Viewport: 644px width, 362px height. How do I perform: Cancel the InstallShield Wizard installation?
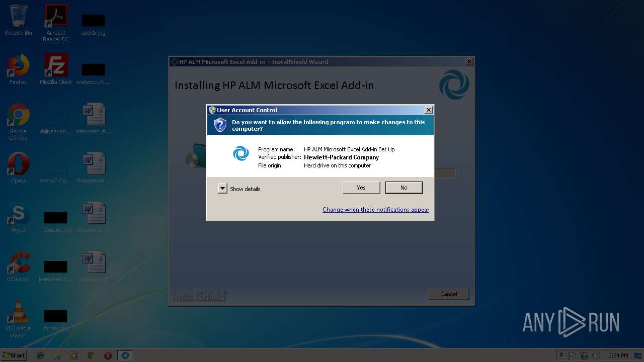pos(448,294)
